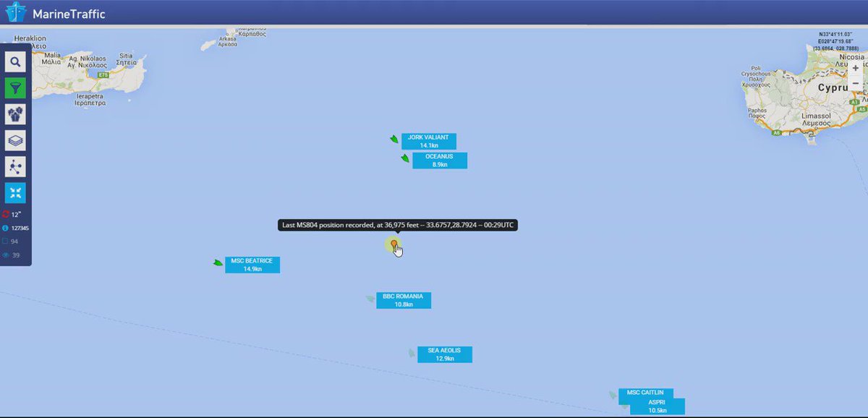The width and height of the screenshot is (868, 418).
Task: Click the blue info vessel count icon
Action: pyautogui.click(x=6, y=229)
